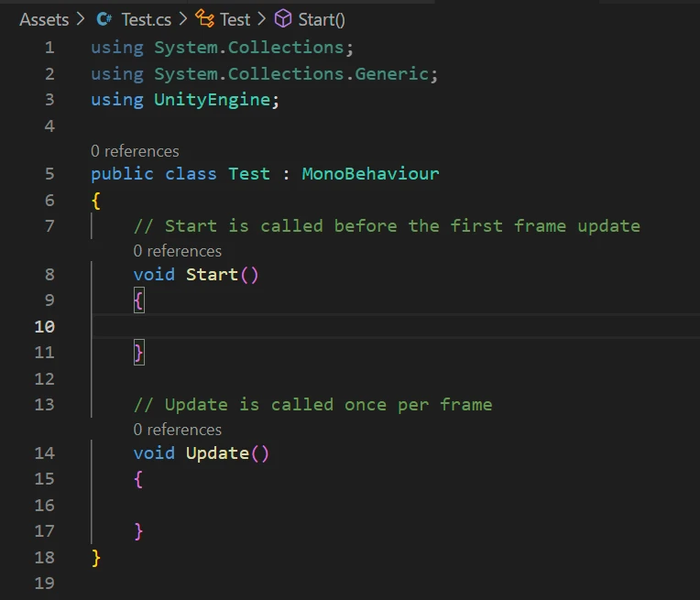
Task: Click the Assets breadcrumb segment
Action: (x=44, y=19)
